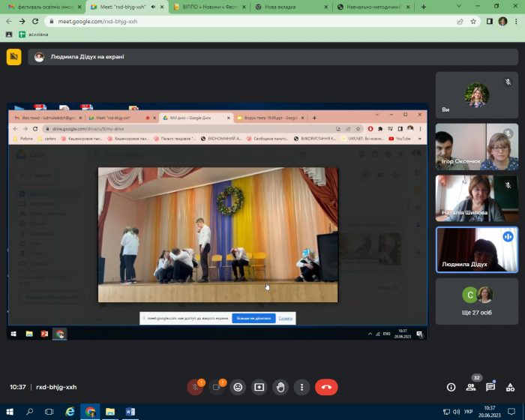The image size is (525, 420).
Task: Bookmark this page with the star icon
Action: (x=474, y=21)
